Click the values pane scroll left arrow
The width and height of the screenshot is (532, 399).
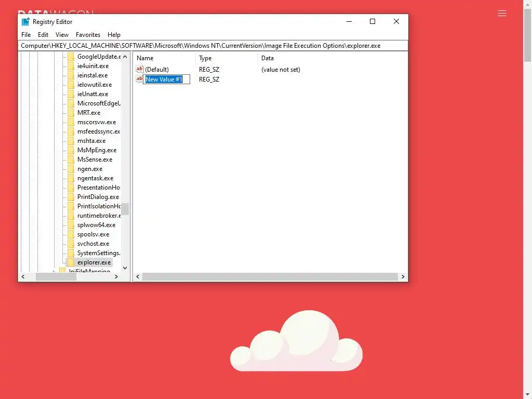pos(138,277)
